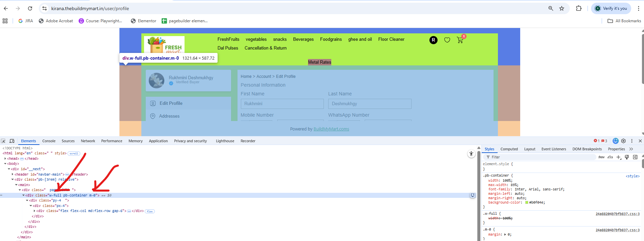Click the First Name input field
Viewport: 644px width, 241px height.
(282, 104)
